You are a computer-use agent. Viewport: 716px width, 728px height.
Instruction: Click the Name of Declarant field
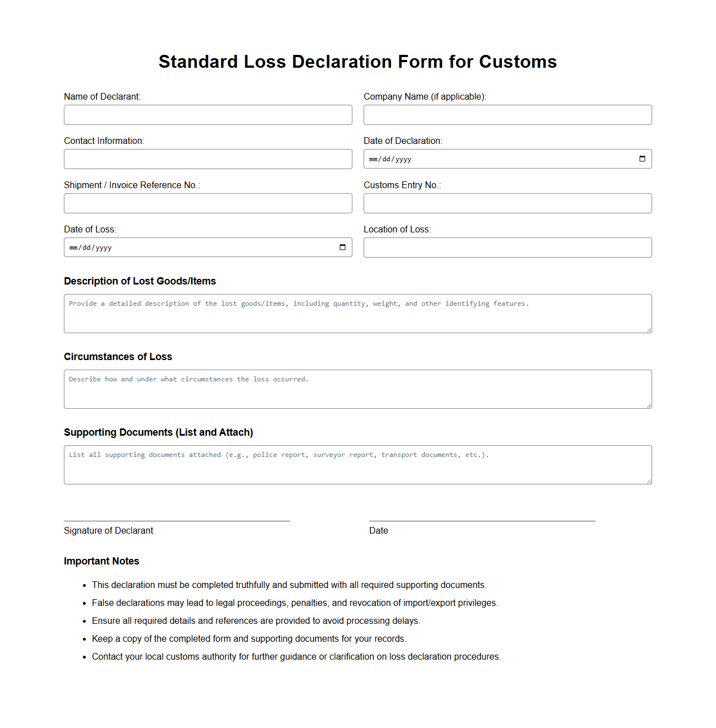coord(208,115)
